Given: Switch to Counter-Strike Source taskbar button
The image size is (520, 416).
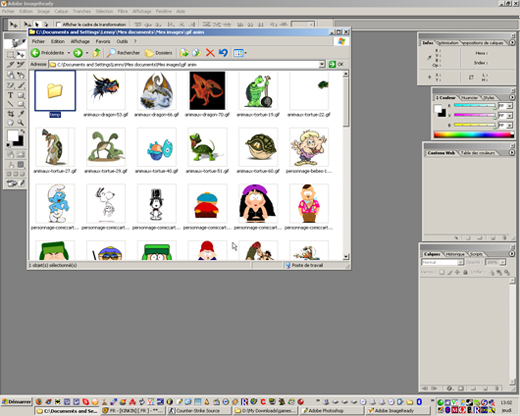Looking at the screenshot, I should pyautogui.click(x=199, y=411).
